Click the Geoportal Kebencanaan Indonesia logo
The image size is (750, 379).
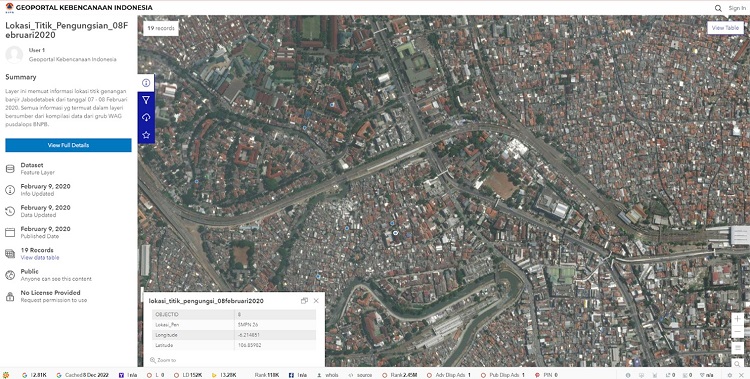pyautogui.click(x=10, y=7)
